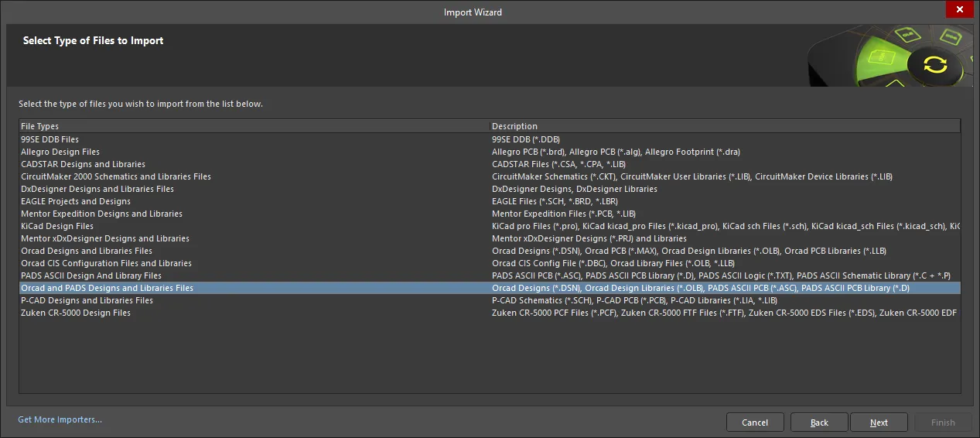
Task: Click EAGLE Files (*.SCH, *.BRD, *.LBR) description
Action: (x=555, y=201)
